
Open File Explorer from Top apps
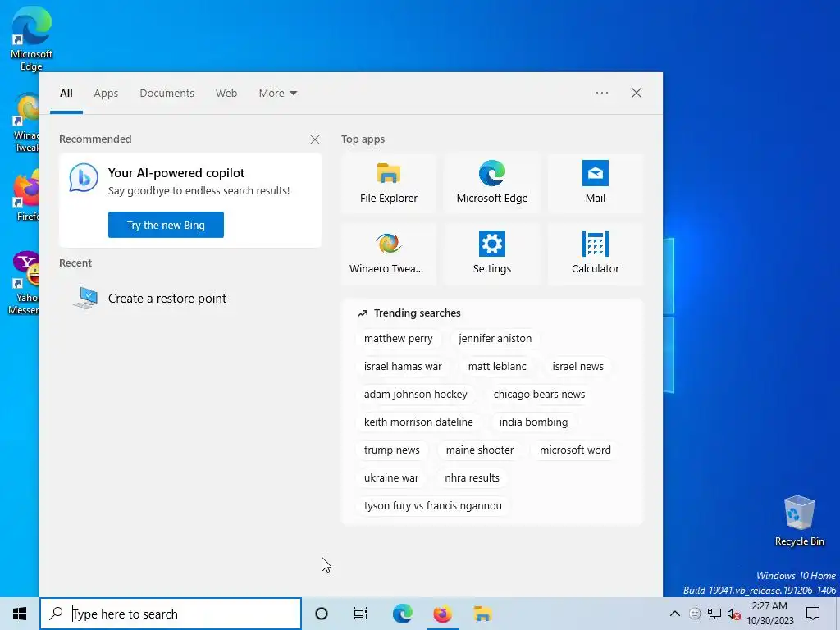388,183
